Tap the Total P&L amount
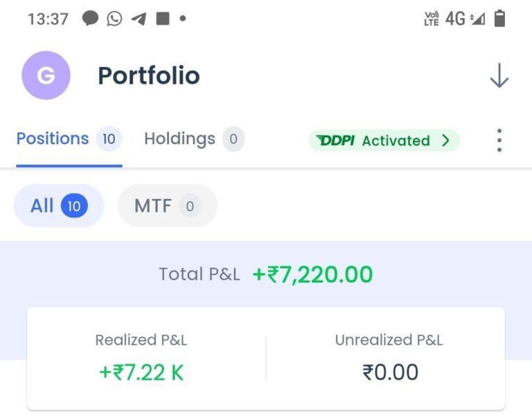Screen dimensions: 532x415 (x=312, y=274)
